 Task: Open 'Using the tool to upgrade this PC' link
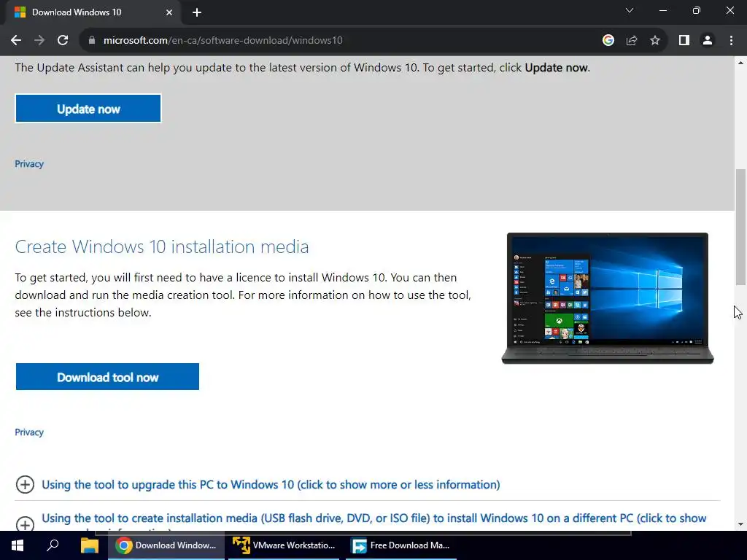click(271, 484)
